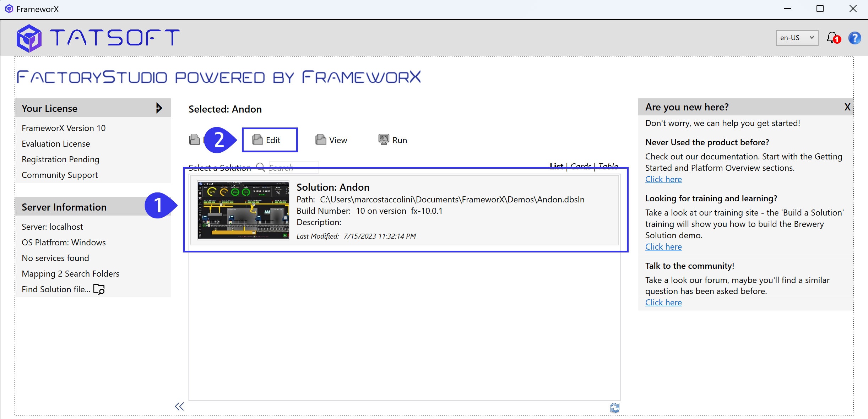Refresh the solution list

(x=615, y=408)
